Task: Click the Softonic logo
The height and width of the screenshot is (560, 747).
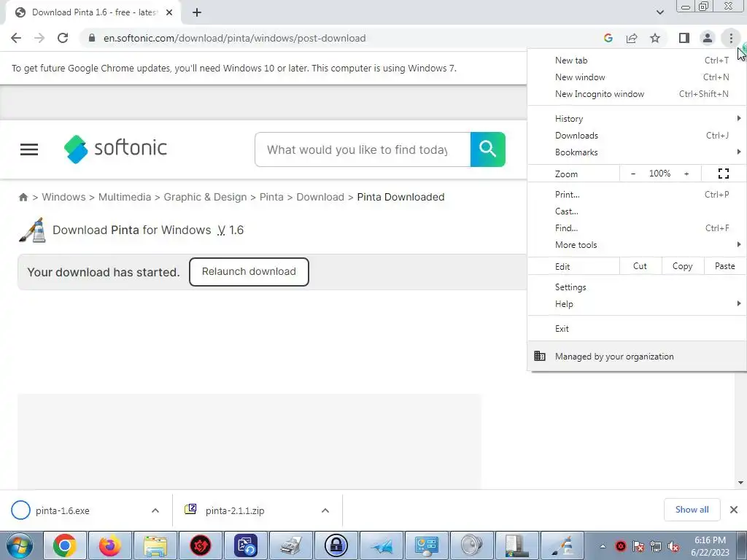Action: (116, 149)
